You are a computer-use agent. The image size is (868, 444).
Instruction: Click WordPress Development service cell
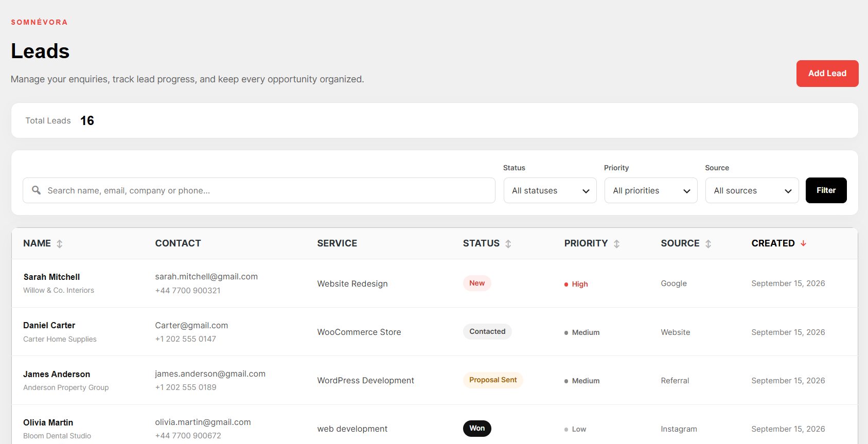coord(365,380)
